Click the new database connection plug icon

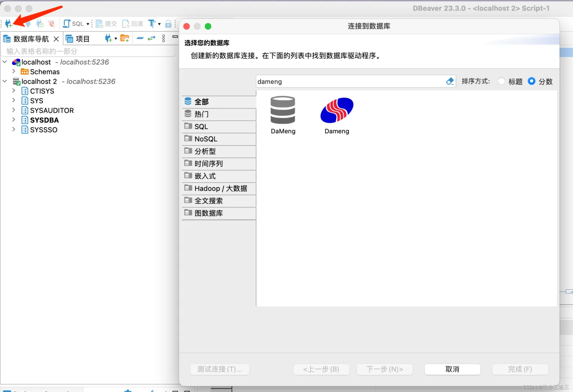(8, 23)
